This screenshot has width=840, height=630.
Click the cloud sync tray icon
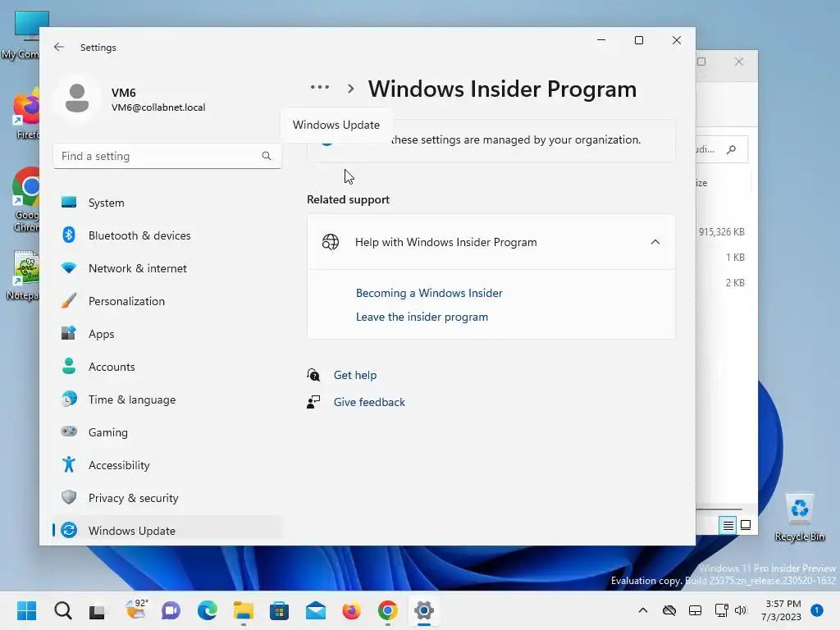[x=669, y=610]
